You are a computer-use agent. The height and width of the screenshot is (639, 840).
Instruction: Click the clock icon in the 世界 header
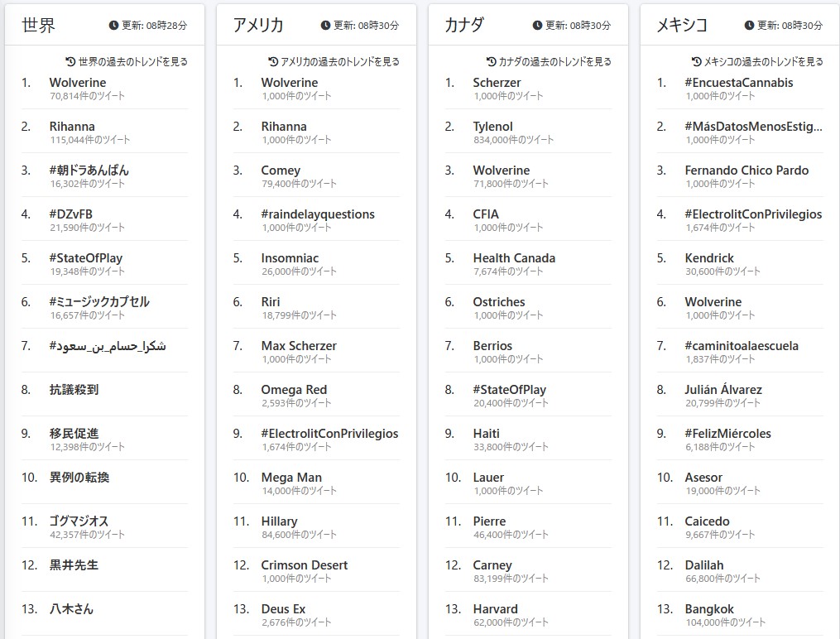(x=114, y=26)
